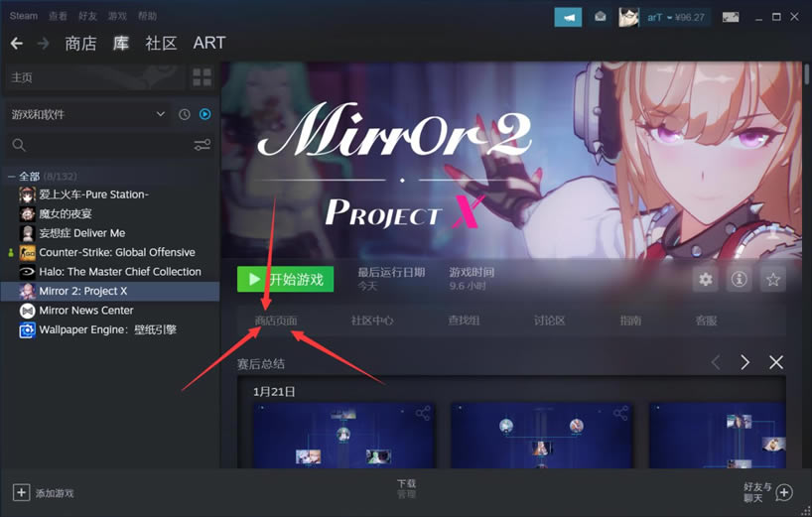
Task: Toggle the ready-to-play filter icon
Action: [204, 115]
